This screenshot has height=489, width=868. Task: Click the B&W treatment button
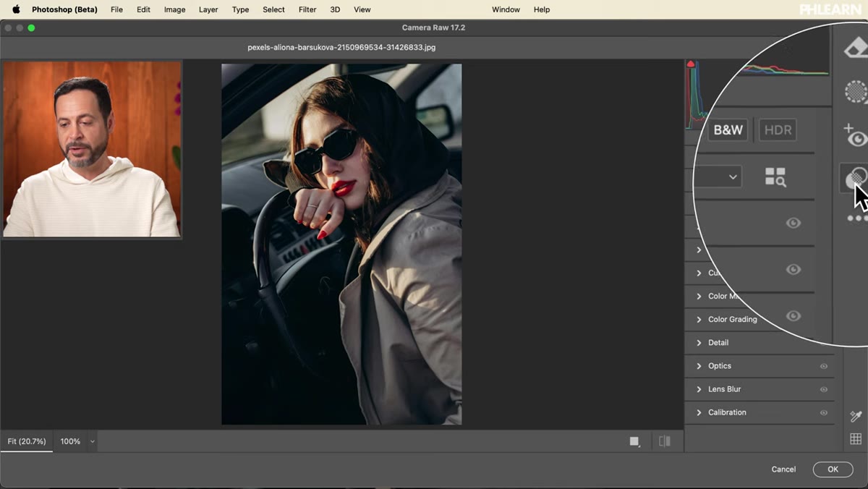728,130
